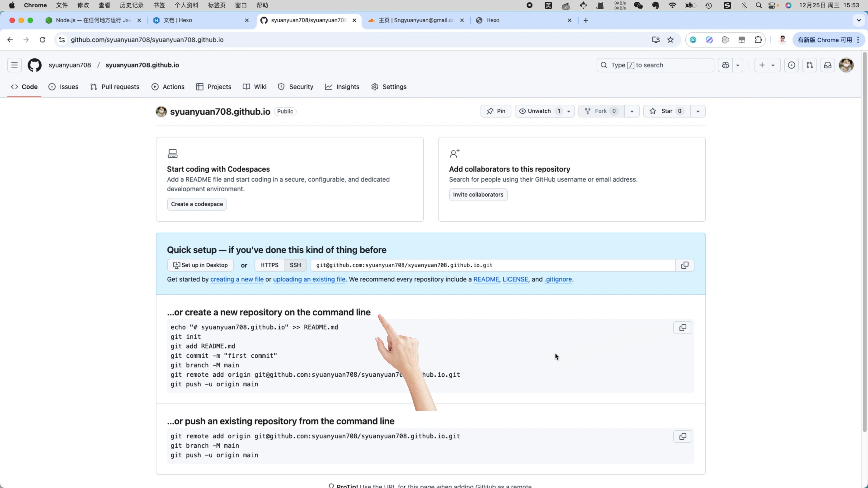Expand the Fork options dropdown
868x488 pixels.
tap(632, 111)
